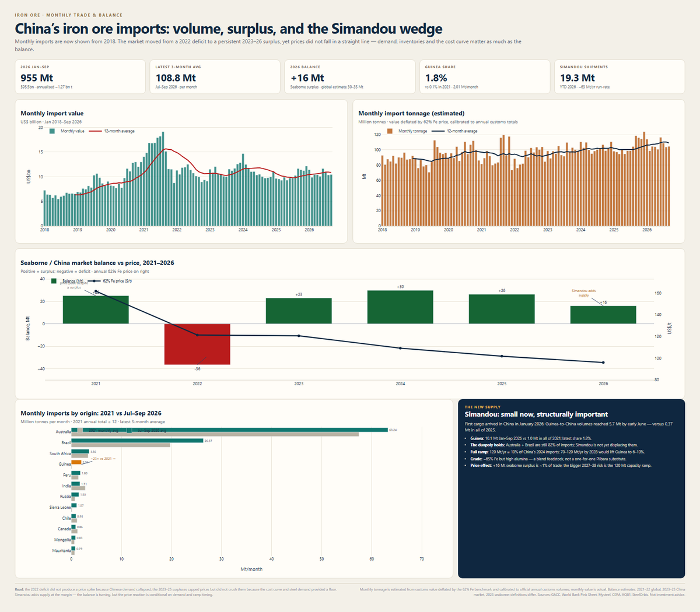Click the Brazil row label
This screenshot has height=612, width=700.
coord(66,443)
